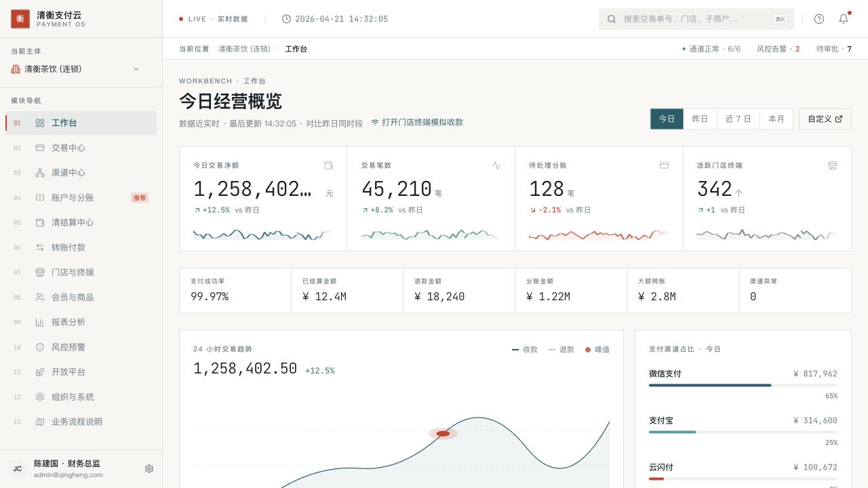Click the 微信支付 share progress bar

point(743,385)
